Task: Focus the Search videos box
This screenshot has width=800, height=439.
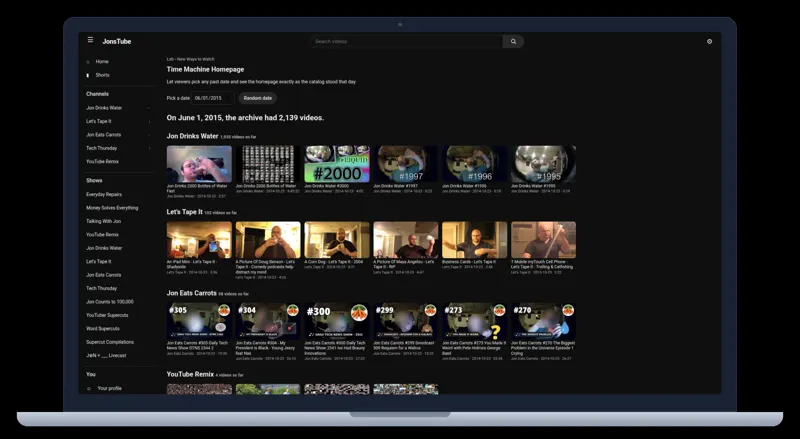Action: point(406,41)
